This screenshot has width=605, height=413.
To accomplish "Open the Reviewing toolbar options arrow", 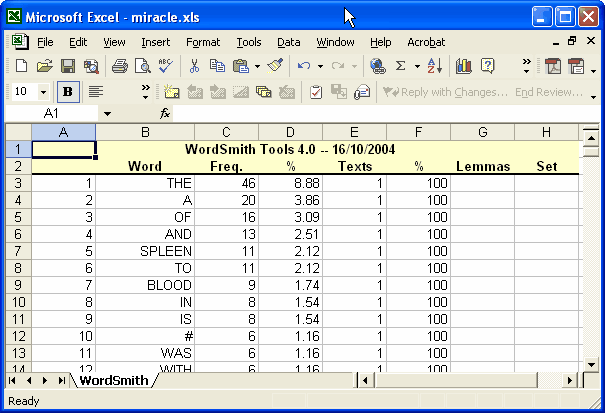I will click(x=593, y=97).
